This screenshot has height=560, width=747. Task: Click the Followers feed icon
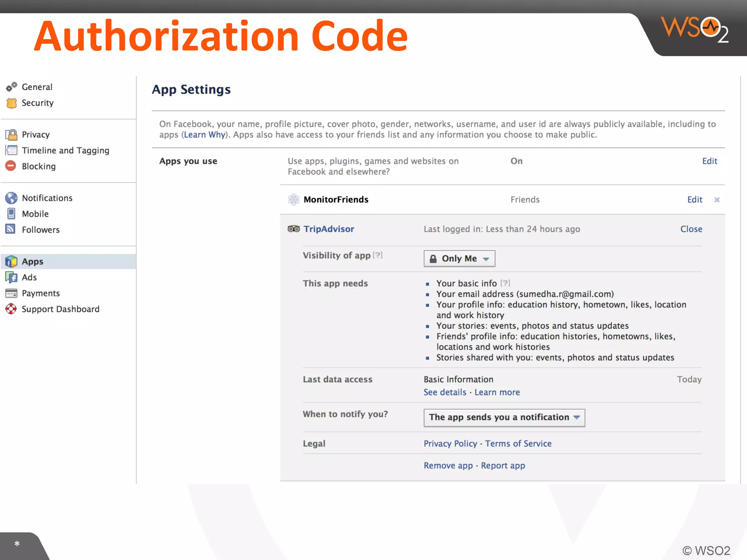coord(11,229)
